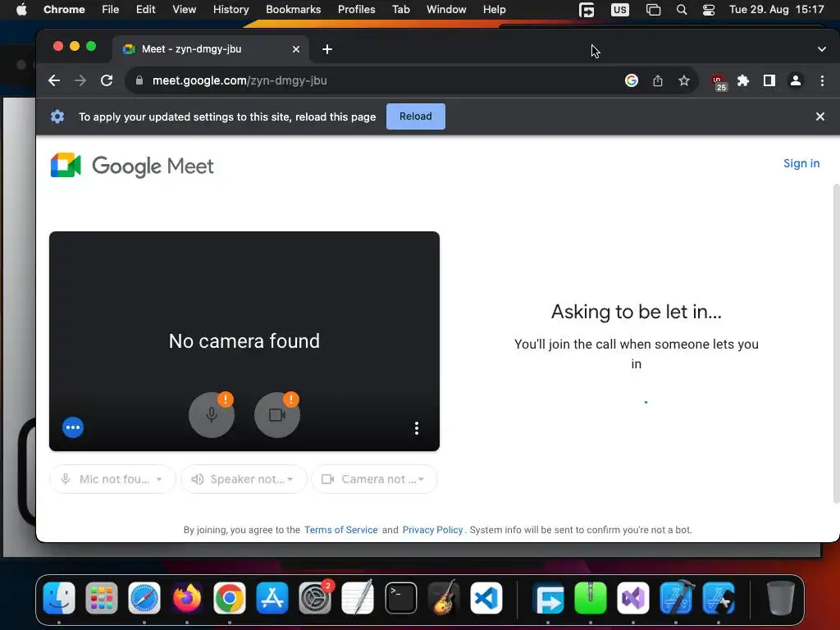
Task: Open the File menu
Action: tap(111, 10)
